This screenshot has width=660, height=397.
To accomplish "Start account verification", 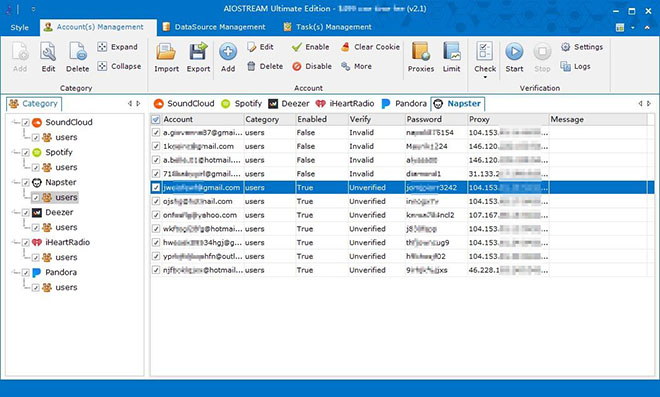I will point(514,57).
